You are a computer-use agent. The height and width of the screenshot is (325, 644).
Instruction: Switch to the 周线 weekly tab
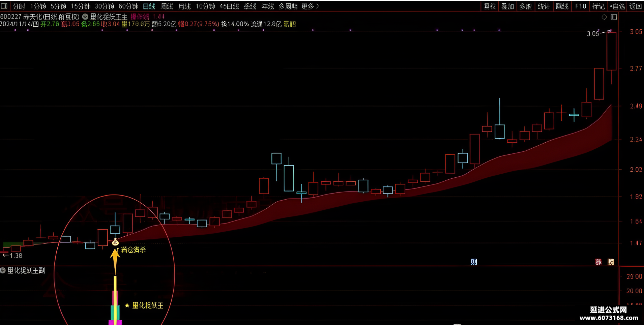click(167, 6)
